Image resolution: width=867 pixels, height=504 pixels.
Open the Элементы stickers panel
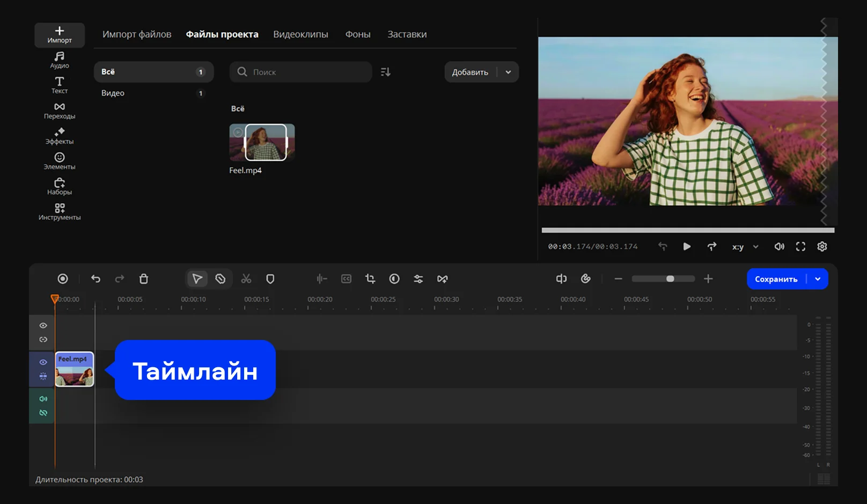(x=60, y=161)
